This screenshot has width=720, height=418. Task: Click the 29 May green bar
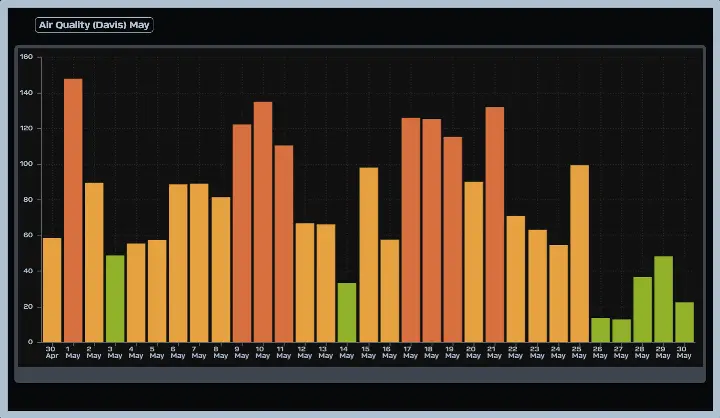click(664, 299)
